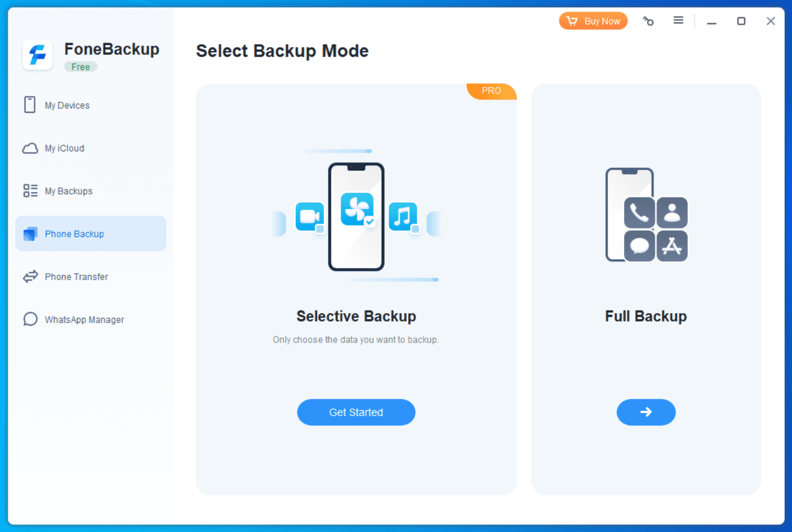Click the My Backups list icon
Viewport: 792px width, 532px height.
point(30,191)
